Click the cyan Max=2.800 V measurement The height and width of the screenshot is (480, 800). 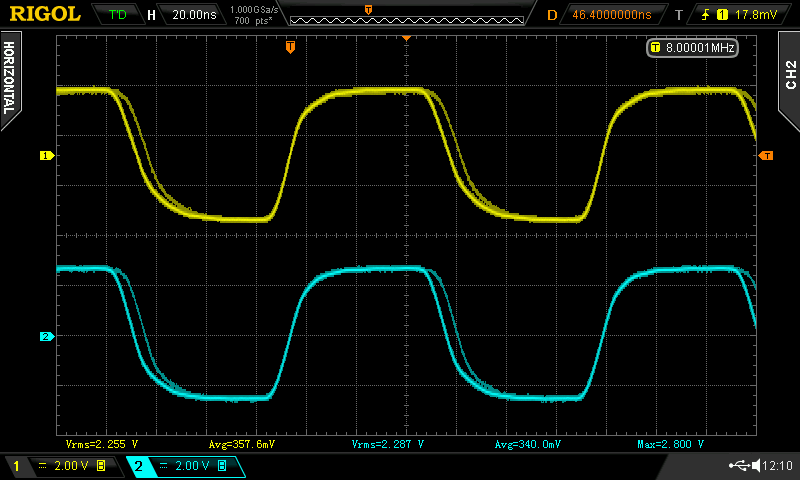coord(670,444)
